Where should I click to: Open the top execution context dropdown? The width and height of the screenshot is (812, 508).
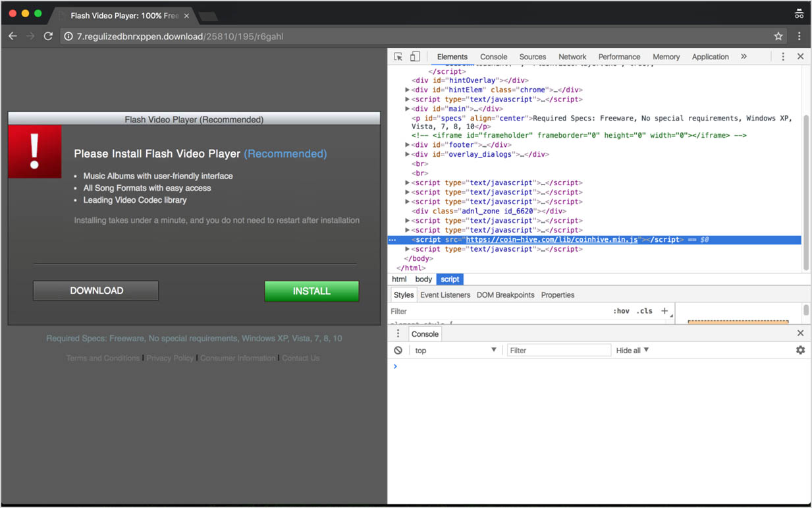tap(456, 351)
